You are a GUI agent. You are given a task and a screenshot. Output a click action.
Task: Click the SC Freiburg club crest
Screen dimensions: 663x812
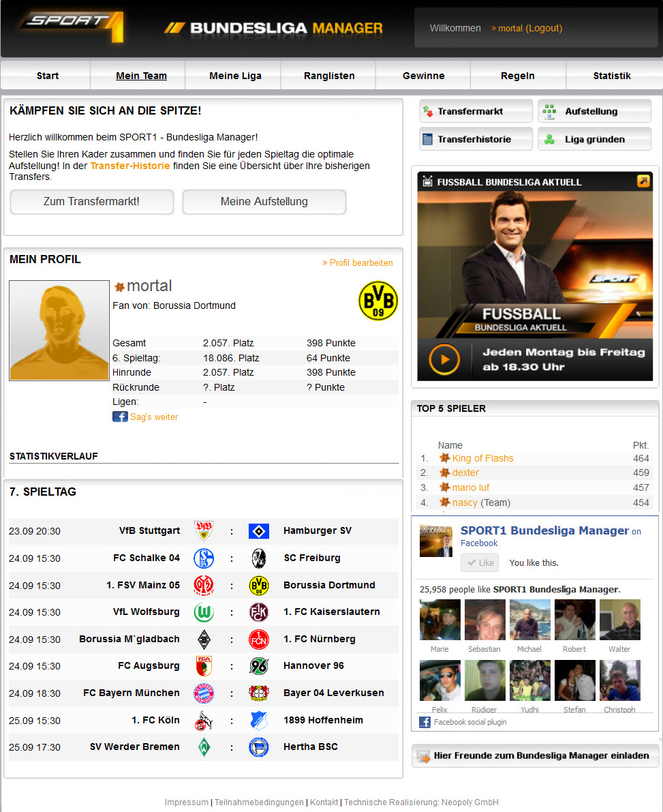coord(259,558)
